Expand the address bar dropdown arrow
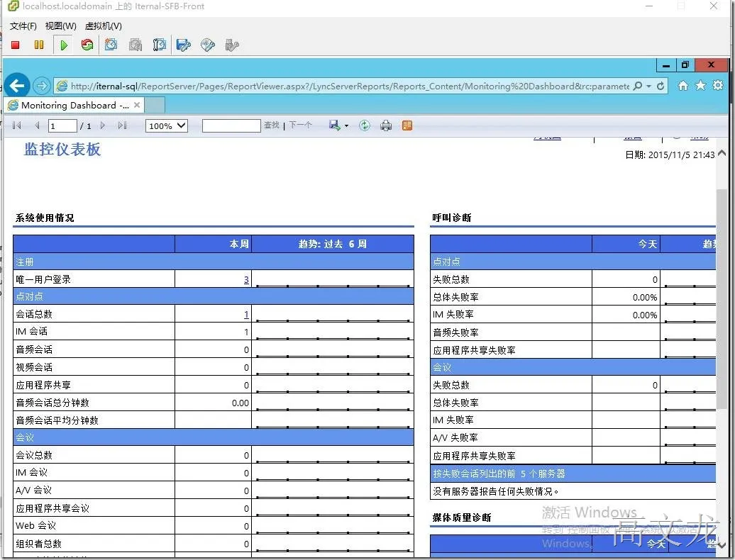The image size is (735, 560). tap(648, 86)
